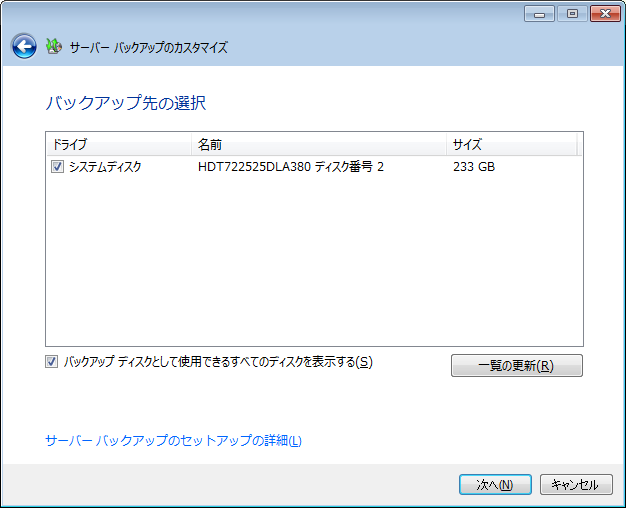Click the 233 GB size cell
The width and height of the screenshot is (626, 508).
point(474,167)
